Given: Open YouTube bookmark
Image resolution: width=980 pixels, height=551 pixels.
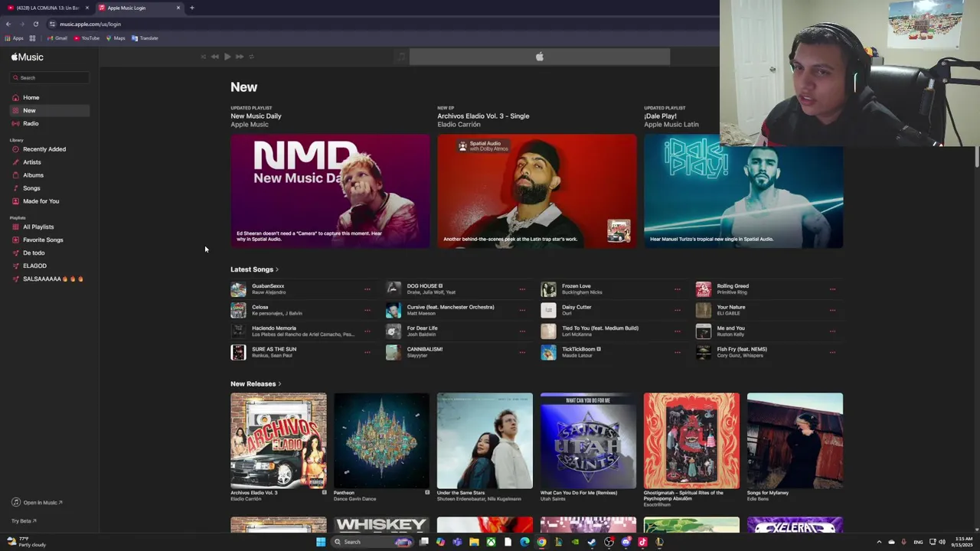Looking at the screenshot, I should pyautogui.click(x=87, y=38).
